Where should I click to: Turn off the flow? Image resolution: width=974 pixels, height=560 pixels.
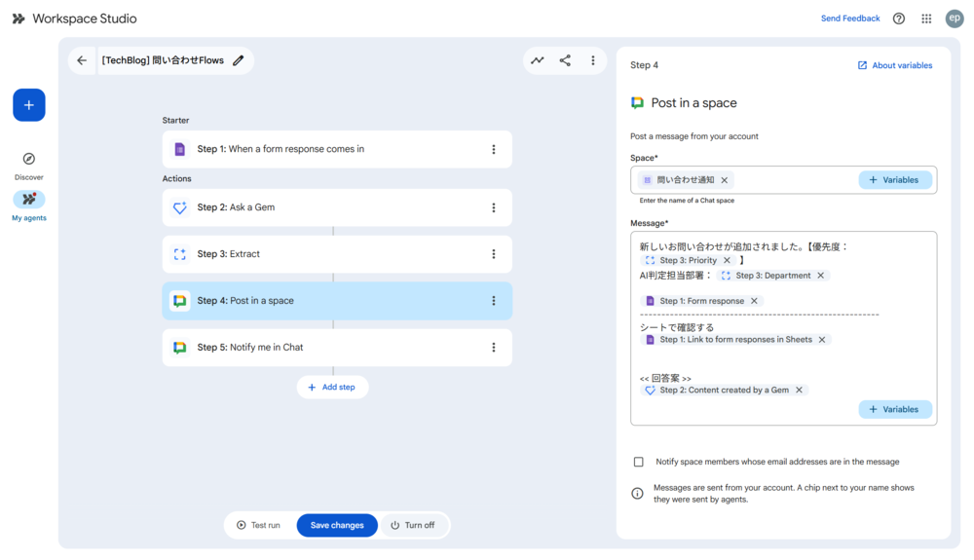pyautogui.click(x=413, y=525)
